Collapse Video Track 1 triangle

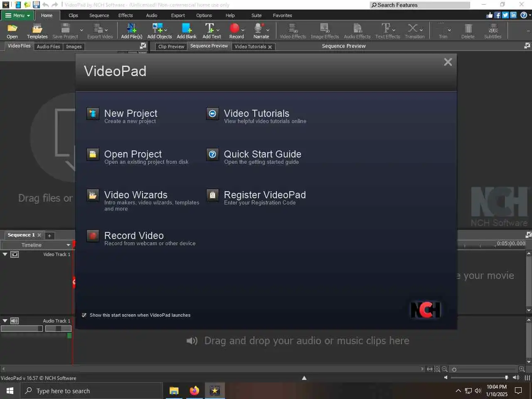pos(5,254)
